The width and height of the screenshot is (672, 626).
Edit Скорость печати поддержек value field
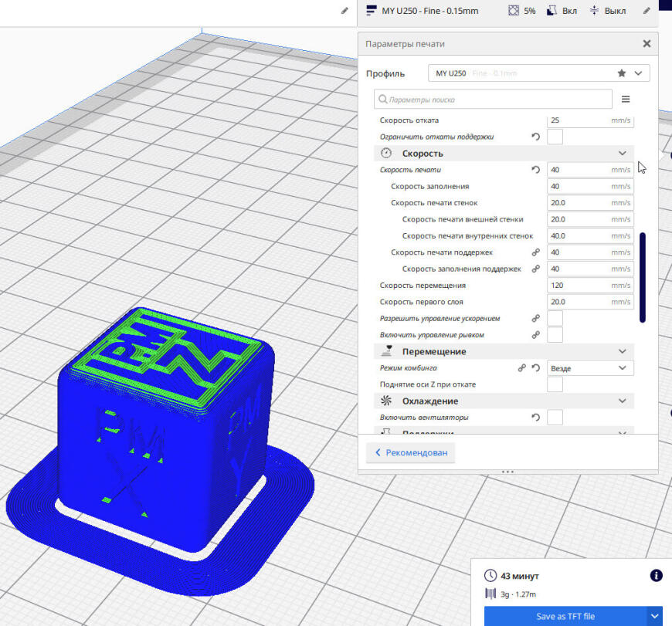point(590,252)
